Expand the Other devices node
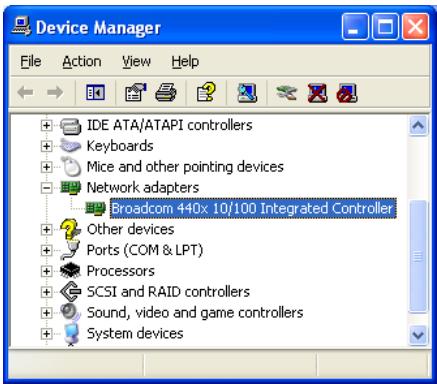This screenshot has height=384, width=437. pyautogui.click(x=46, y=230)
